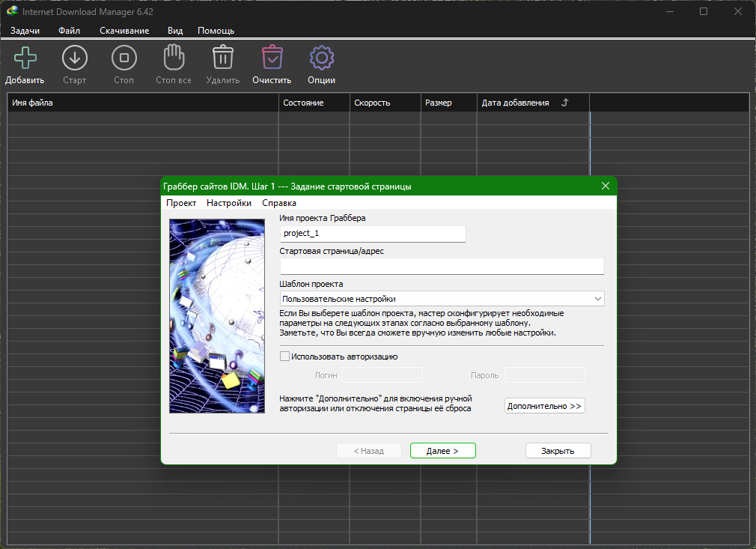Click the Стартовая страница/адрес input field
Screen dimensions: 756x549
click(x=442, y=267)
